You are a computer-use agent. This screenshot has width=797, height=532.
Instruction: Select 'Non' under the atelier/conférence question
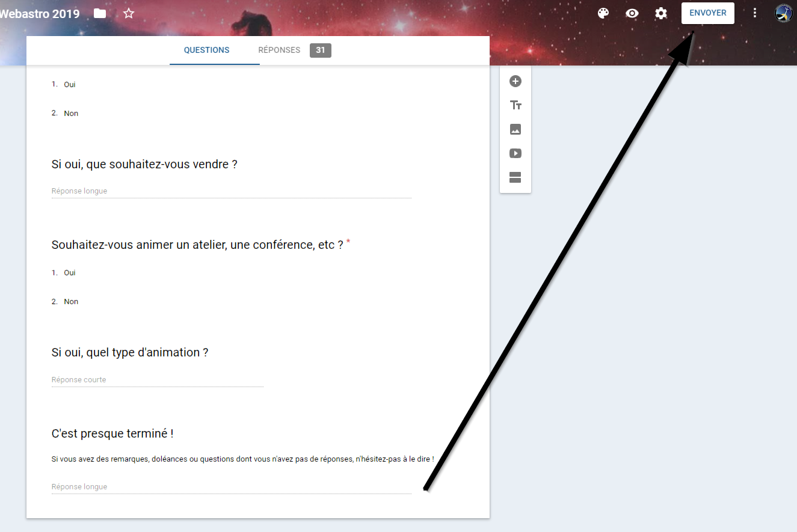pyautogui.click(x=71, y=302)
